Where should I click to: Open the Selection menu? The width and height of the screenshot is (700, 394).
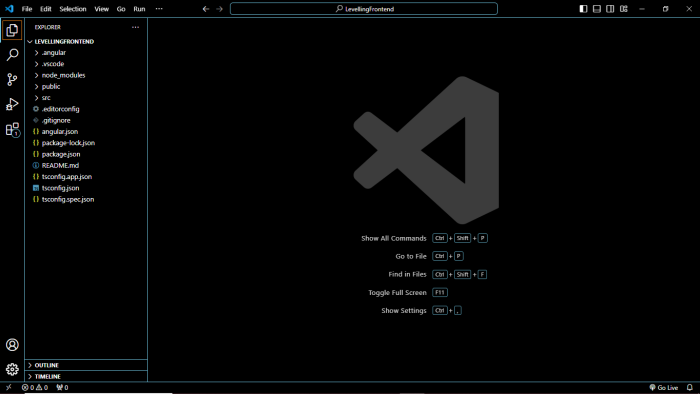pos(73,9)
